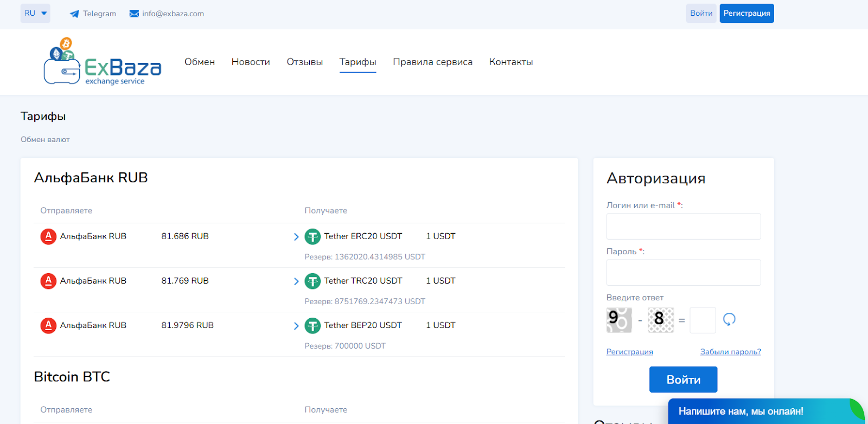
Task: Click the email envelope icon
Action: pos(134,14)
